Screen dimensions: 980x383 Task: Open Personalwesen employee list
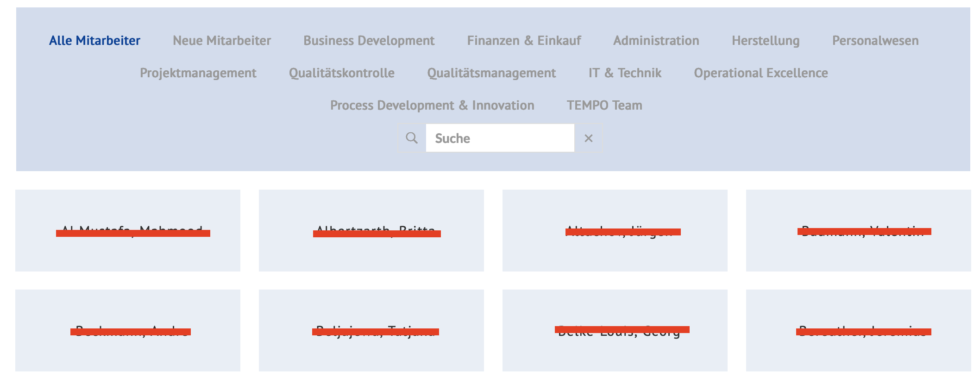tap(875, 41)
